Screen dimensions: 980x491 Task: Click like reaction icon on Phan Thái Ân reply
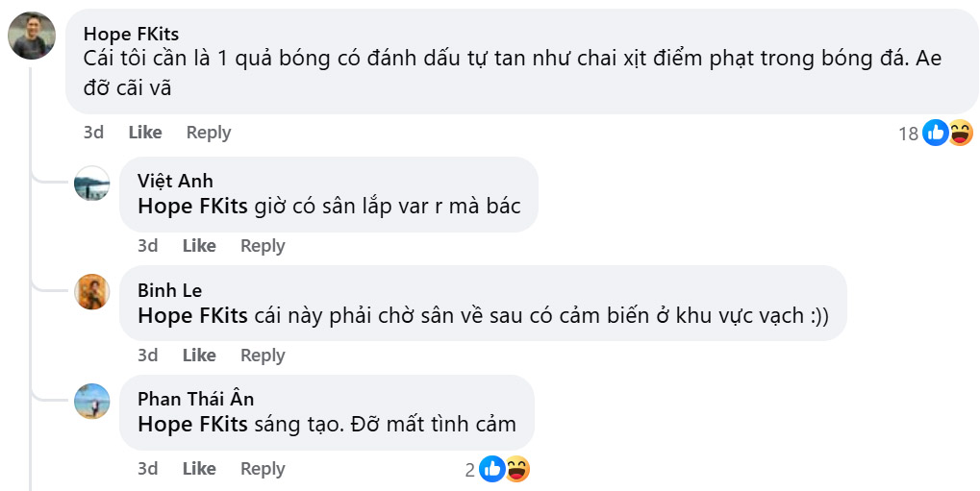[491, 469]
